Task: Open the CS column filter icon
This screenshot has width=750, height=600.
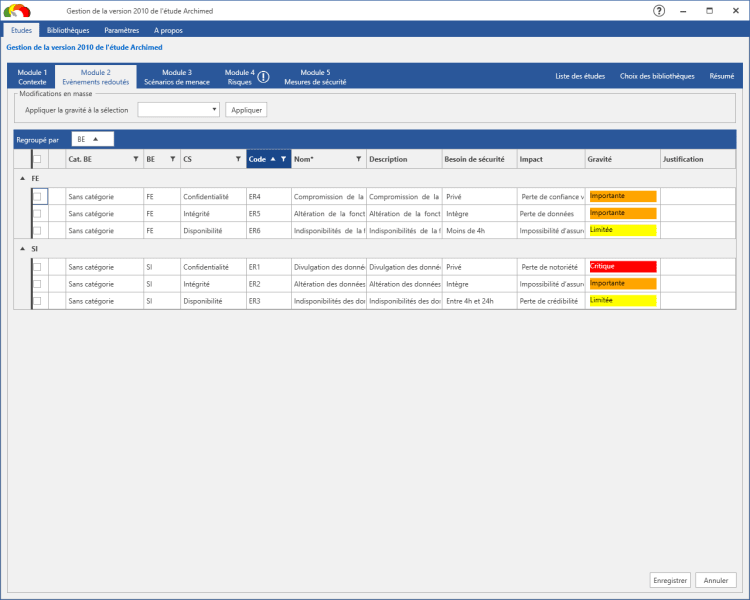Action: pyautogui.click(x=238, y=159)
